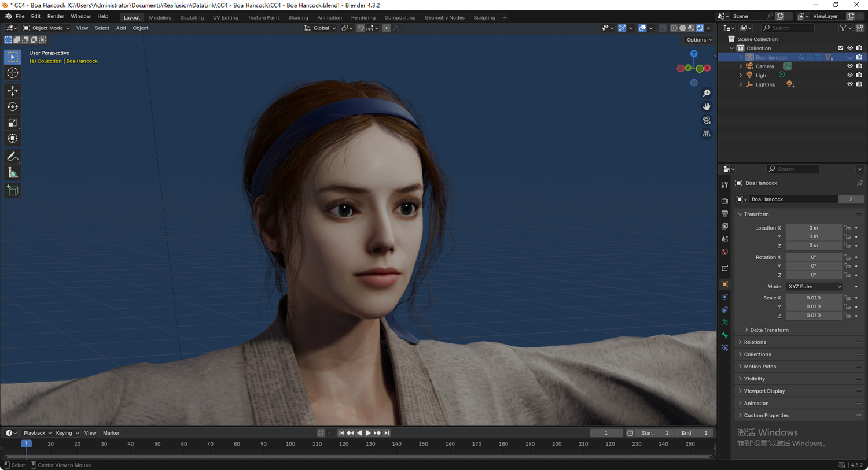Select the combined Transform tool
The height and width of the screenshot is (470, 868).
pyautogui.click(x=13, y=139)
